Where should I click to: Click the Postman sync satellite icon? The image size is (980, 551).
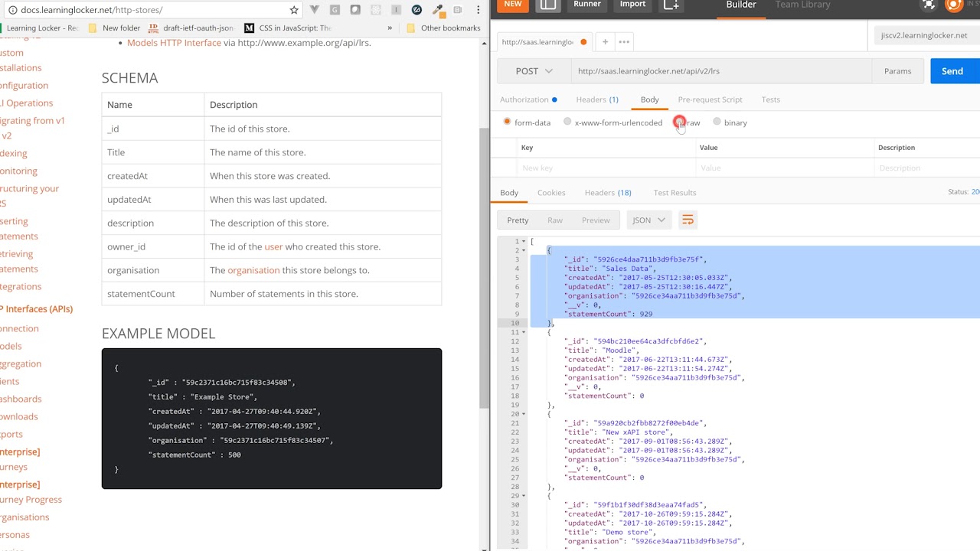click(x=929, y=5)
